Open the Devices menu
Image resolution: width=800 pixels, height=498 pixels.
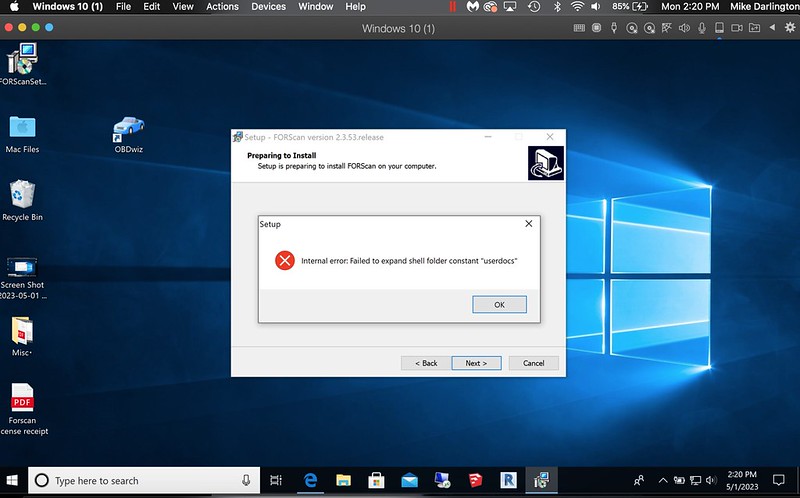(x=268, y=7)
